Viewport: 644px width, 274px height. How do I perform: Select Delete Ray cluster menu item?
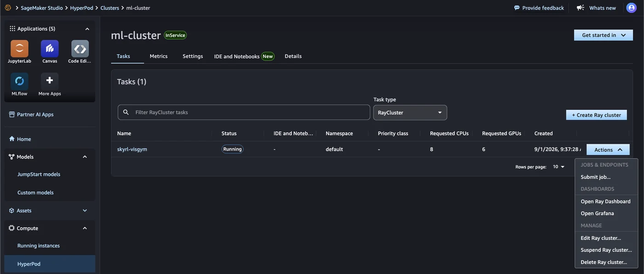tap(606, 262)
